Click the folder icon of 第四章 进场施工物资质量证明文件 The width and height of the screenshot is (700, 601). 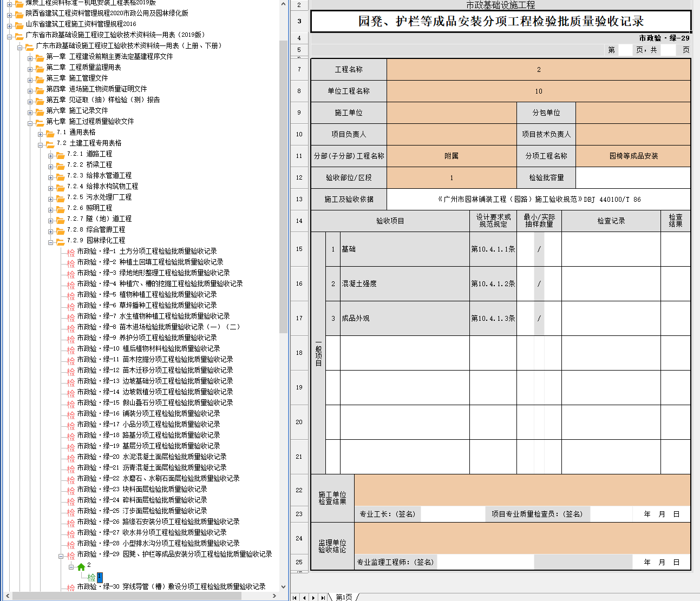point(40,89)
